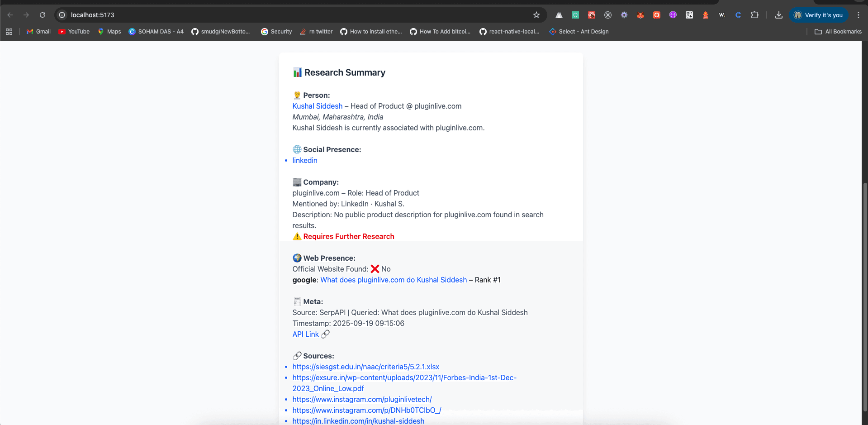Click Verify it's you profile button
Viewport: 868px width, 425px height.
[x=819, y=15]
